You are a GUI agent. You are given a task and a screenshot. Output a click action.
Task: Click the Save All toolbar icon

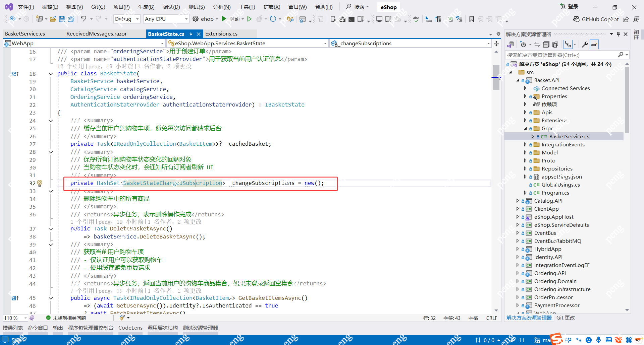71,19
